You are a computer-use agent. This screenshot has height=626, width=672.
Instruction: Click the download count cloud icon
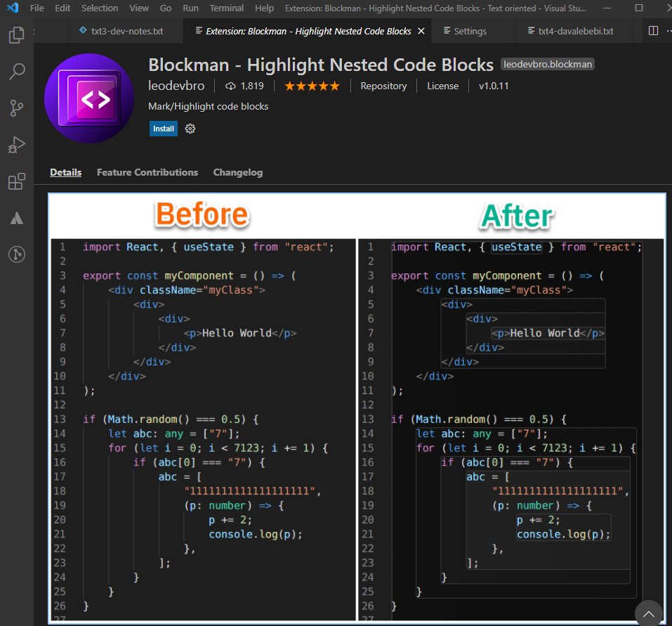pos(230,86)
